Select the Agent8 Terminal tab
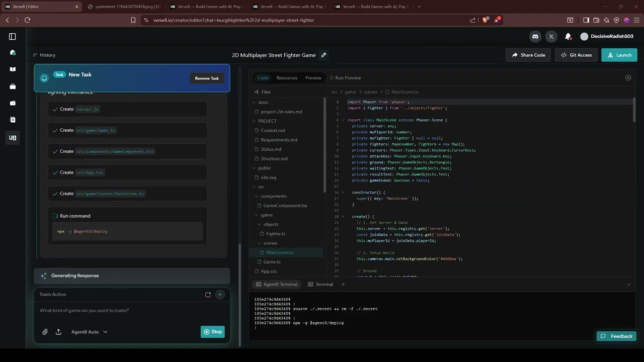The width and height of the screenshot is (644, 362). 277,284
